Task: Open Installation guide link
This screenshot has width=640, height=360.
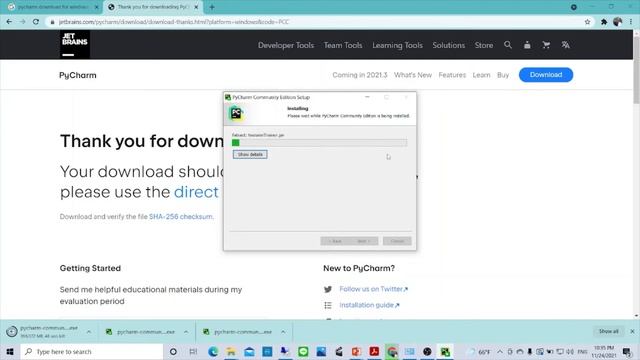Action: click(369, 305)
